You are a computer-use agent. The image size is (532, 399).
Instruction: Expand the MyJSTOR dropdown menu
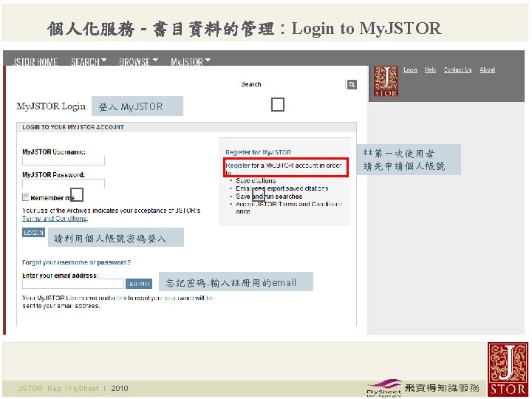[191, 62]
